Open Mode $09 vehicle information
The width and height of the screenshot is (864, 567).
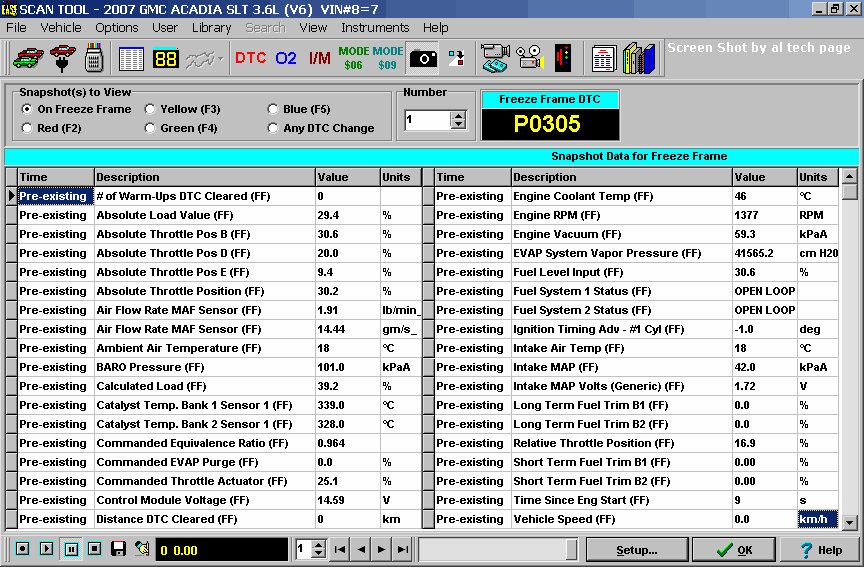[388, 58]
